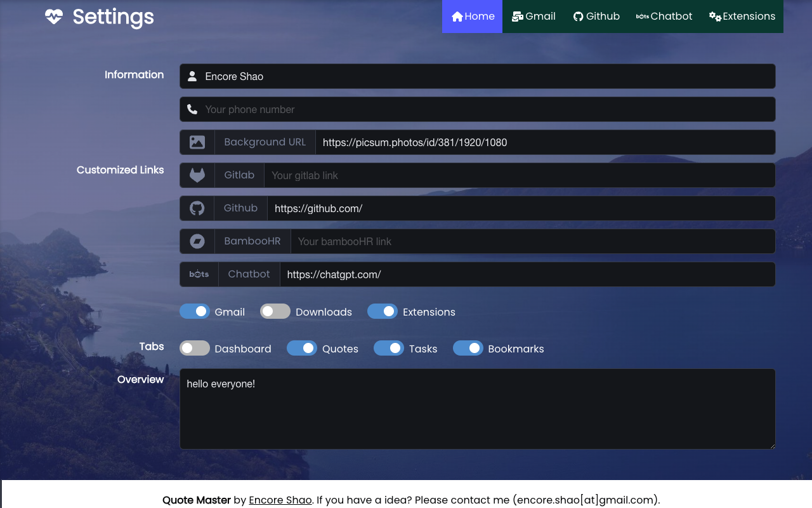
Task: Click the Gitlab fox icon
Action: pyautogui.click(x=197, y=175)
